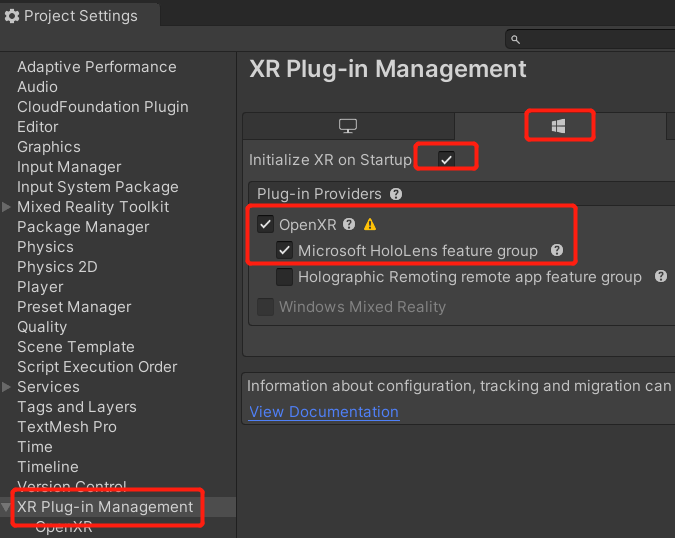This screenshot has height=538, width=675.
Task: Click help icon beside Plug-in Providers
Action: pyautogui.click(x=396, y=194)
